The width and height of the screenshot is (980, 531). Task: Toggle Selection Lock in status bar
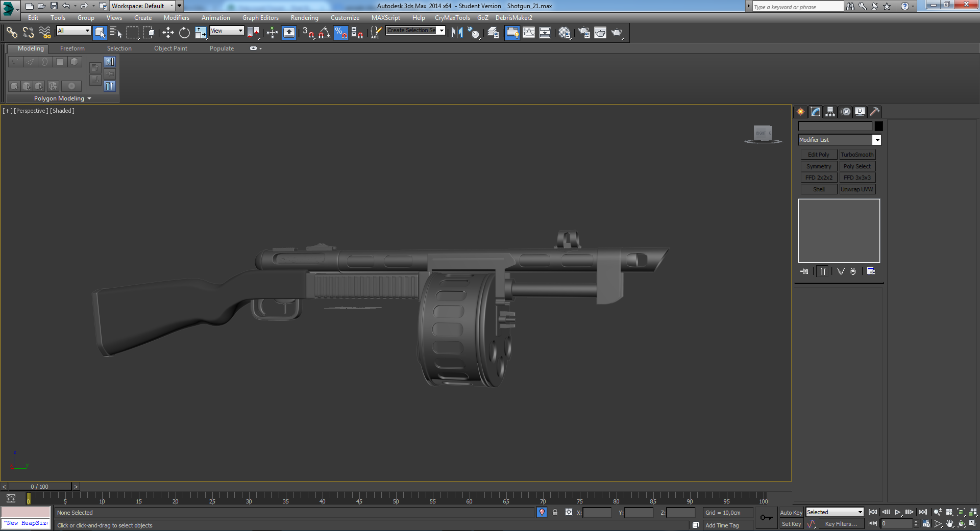pyautogui.click(x=555, y=512)
